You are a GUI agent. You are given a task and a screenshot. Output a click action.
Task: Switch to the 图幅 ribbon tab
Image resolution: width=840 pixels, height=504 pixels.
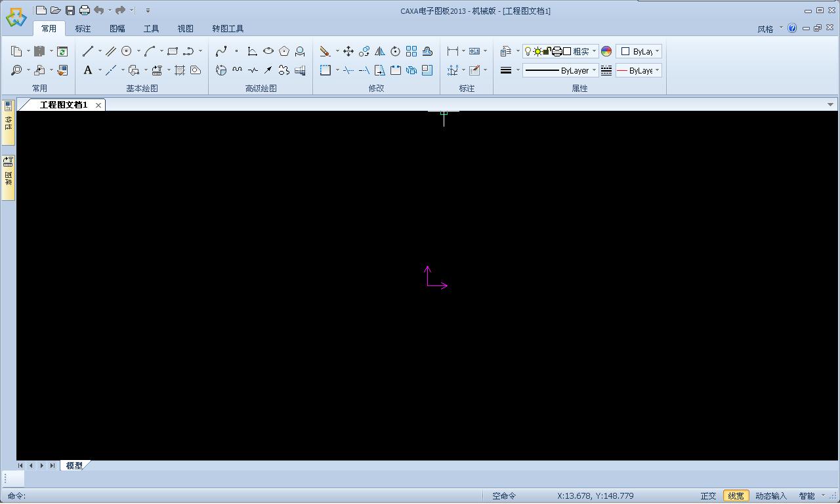pyautogui.click(x=117, y=29)
